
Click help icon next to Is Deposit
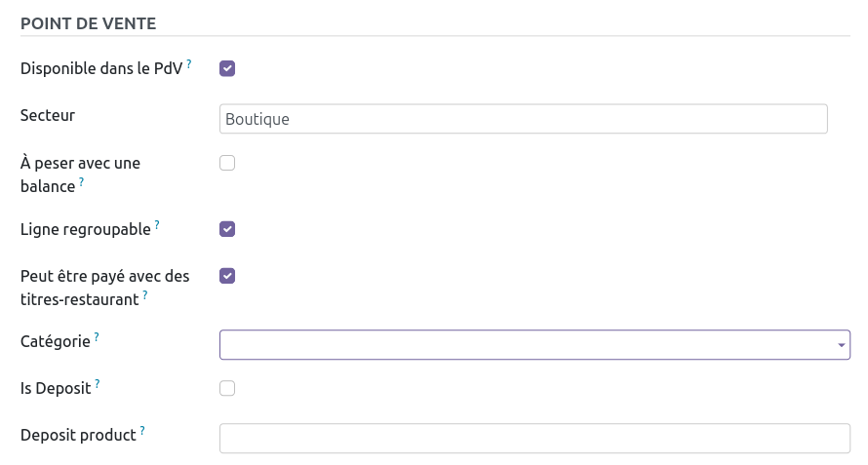click(x=98, y=384)
